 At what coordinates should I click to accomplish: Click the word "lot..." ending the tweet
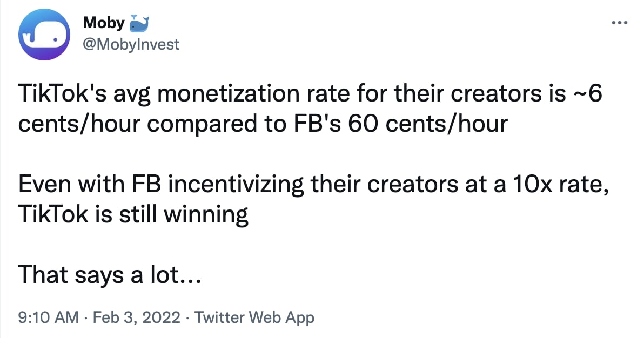pos(184,275)
